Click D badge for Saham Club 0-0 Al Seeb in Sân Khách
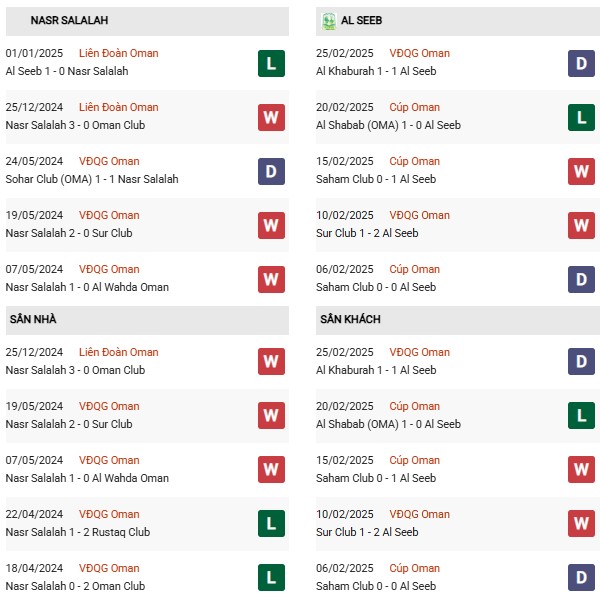 click(581, 577)
